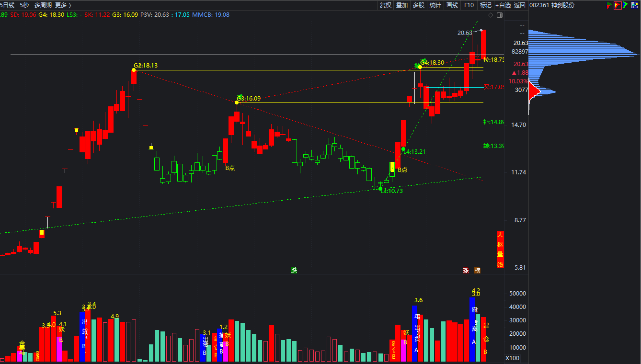Click the diamond marker icon above chart

click(x=491, y=15)
